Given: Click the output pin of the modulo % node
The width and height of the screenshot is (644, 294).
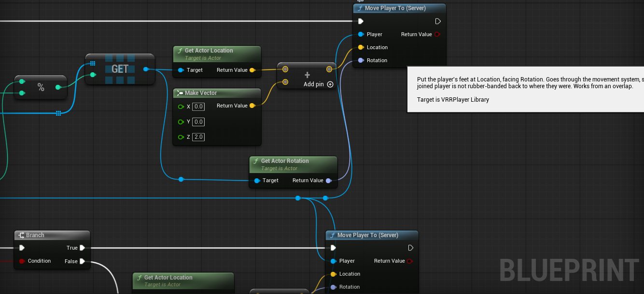Looking at the screenshot, I should 58,87.
